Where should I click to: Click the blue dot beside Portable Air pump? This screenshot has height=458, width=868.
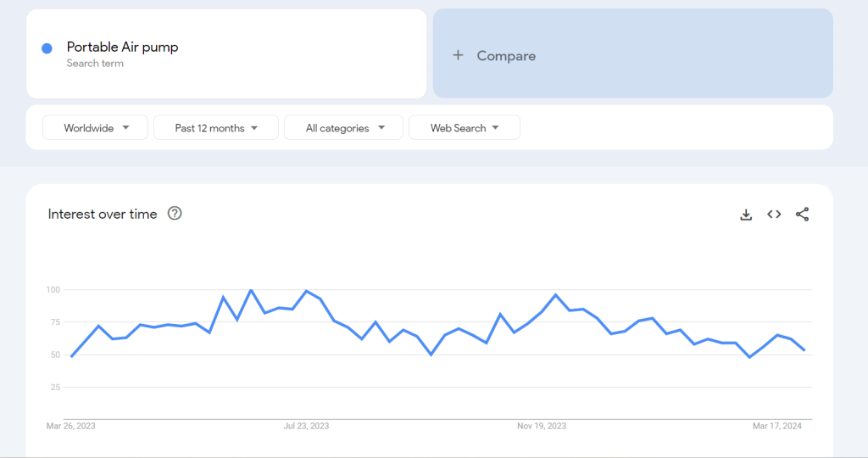(x=47, y=48)
